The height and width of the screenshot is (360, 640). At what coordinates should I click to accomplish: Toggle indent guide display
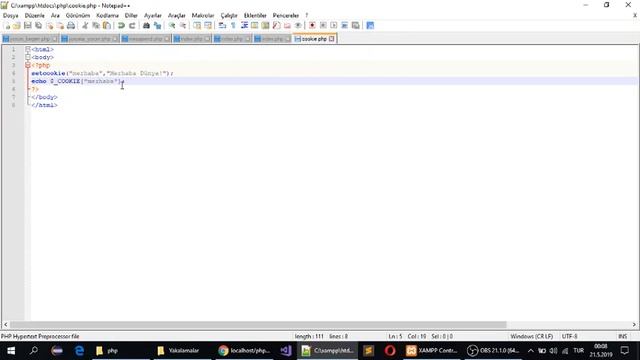[244, 26]
